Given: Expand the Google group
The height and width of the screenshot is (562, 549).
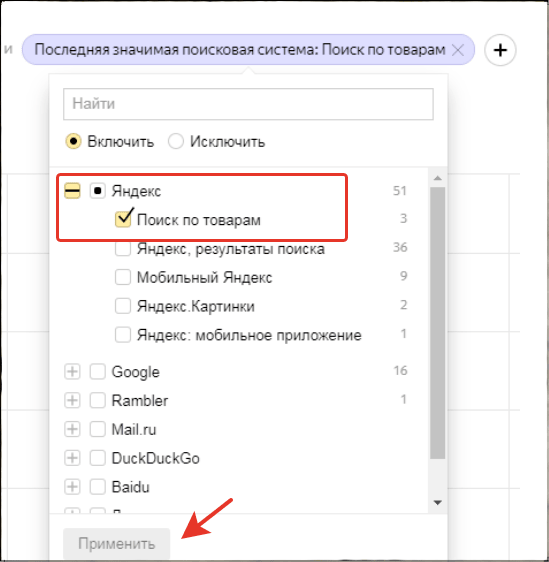Looking at the screenshot, I should (x=72, y=371).
